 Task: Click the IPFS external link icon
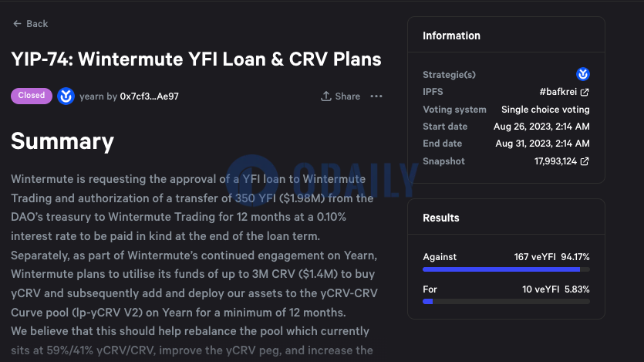585,92
